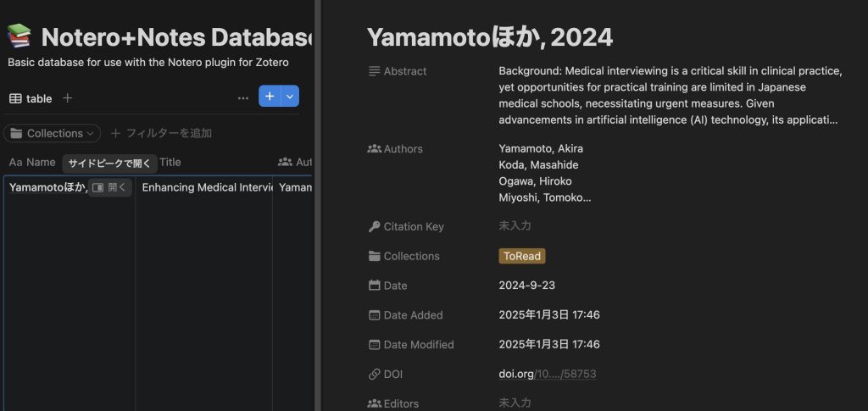Click the Authors property people icon
The height and width of the screenshot is (411, 868).
point(374,149)
